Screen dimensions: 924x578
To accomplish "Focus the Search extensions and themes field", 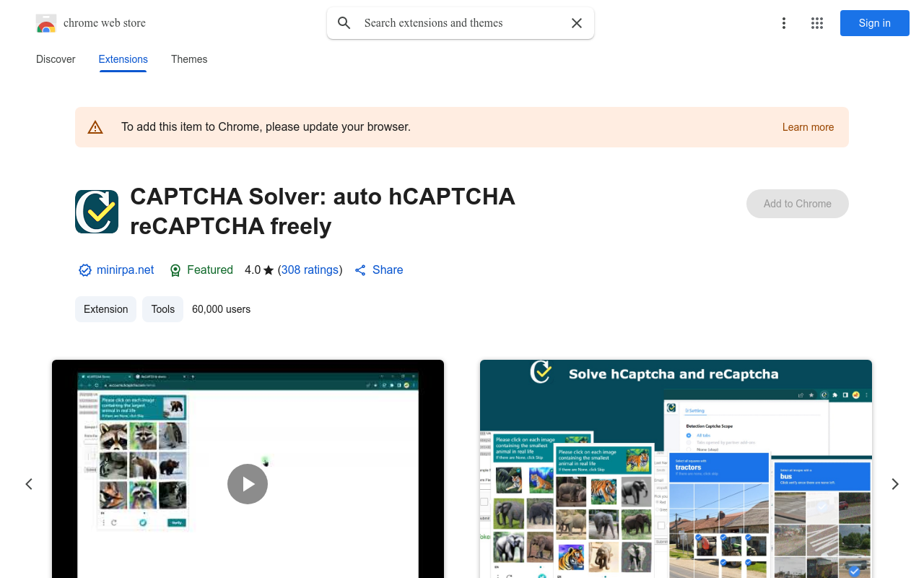I will (x=461, y=23).
